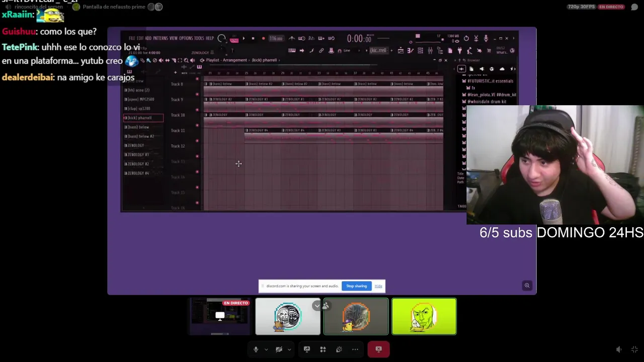The height and width of the screenshot is (362, 644).
Task: Toggle blend recording overdub icon
Action: 321,38
